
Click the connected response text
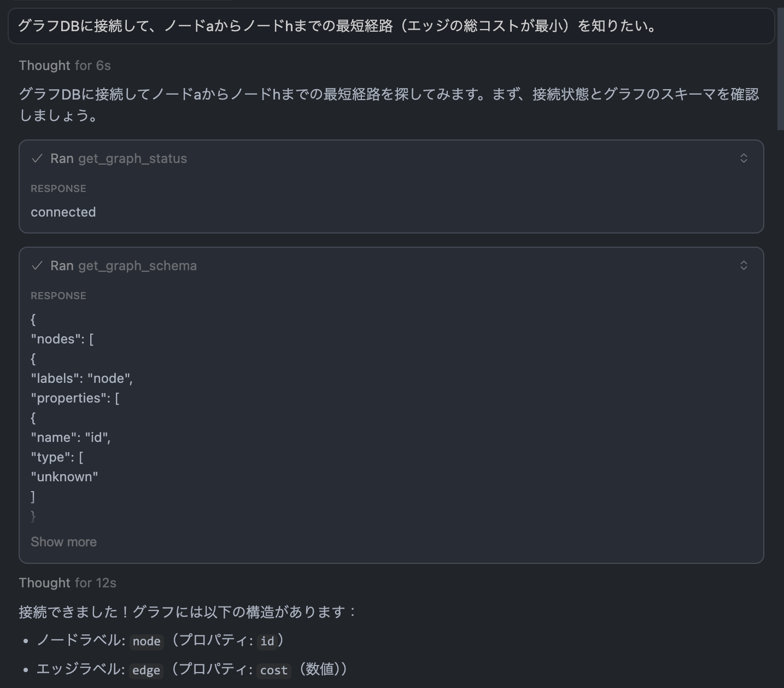tap(63, 212)
